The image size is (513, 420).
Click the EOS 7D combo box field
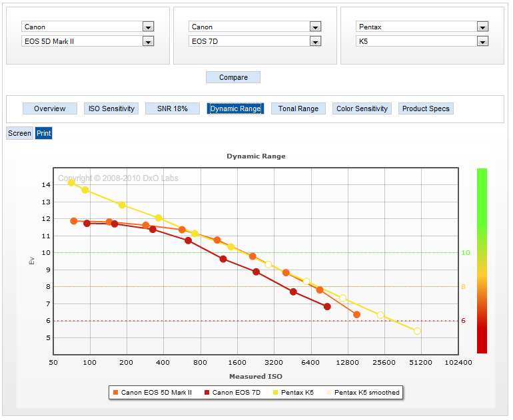255,41
